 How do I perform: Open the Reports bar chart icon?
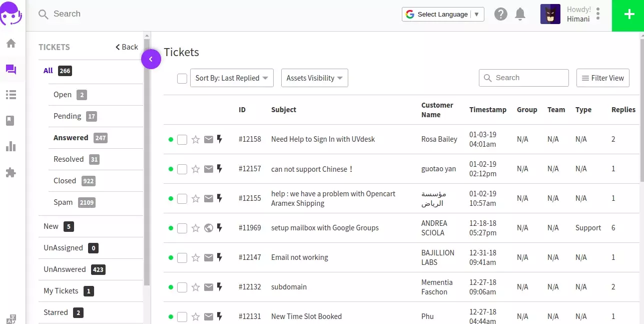[x=11, y=146]
